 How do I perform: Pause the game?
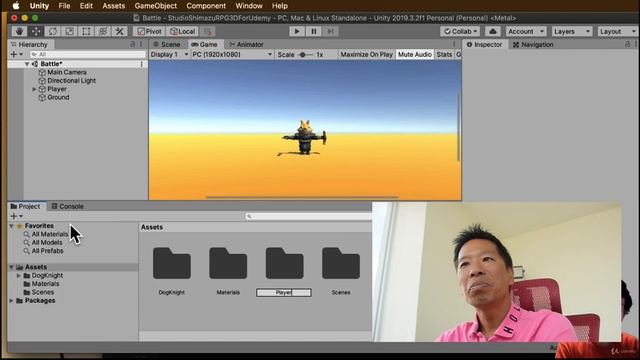[x=313, y=31]
